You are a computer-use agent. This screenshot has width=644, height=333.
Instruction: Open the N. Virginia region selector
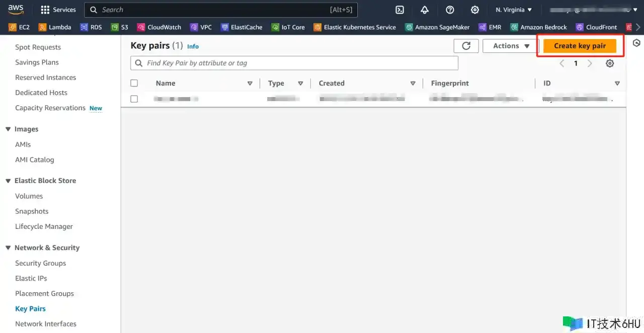click(513, 10)
